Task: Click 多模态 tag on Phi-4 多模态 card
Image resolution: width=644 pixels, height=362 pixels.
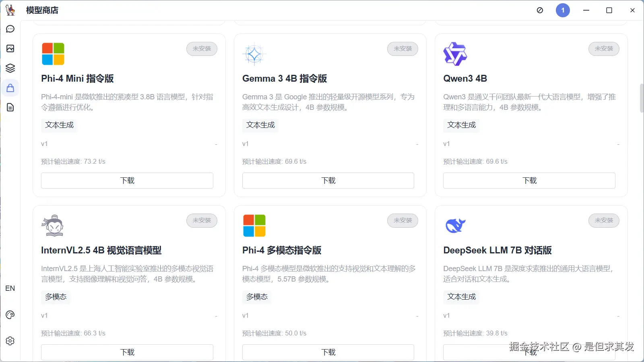Action: (x=257, y=297)
